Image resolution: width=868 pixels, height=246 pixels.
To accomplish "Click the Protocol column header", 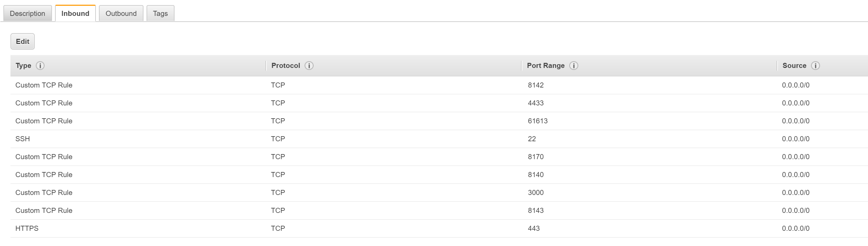I will tap(286, 66).
